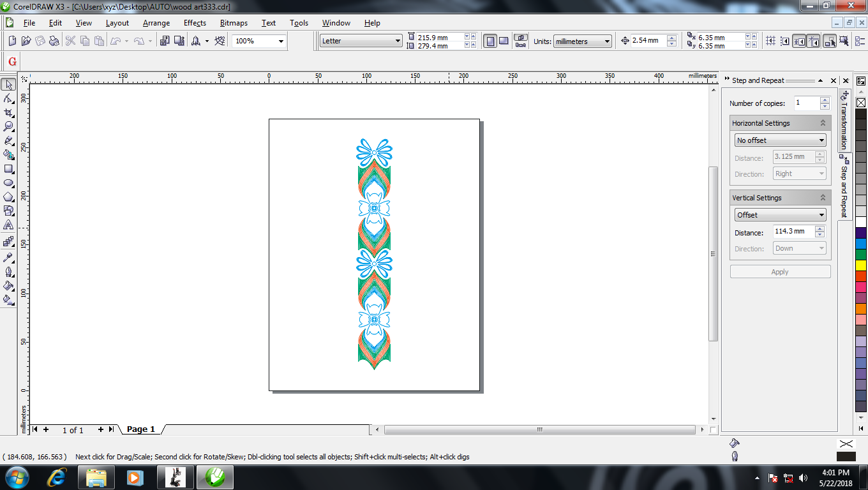Click the Print icon
868x490 pixels.
click(54, 41)
